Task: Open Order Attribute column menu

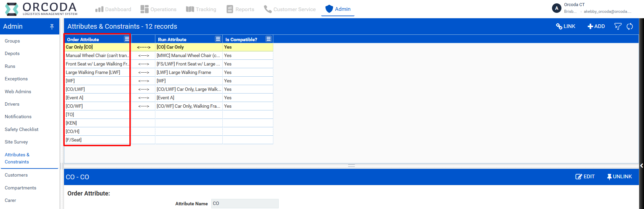Action: click(x=127, y=39)
